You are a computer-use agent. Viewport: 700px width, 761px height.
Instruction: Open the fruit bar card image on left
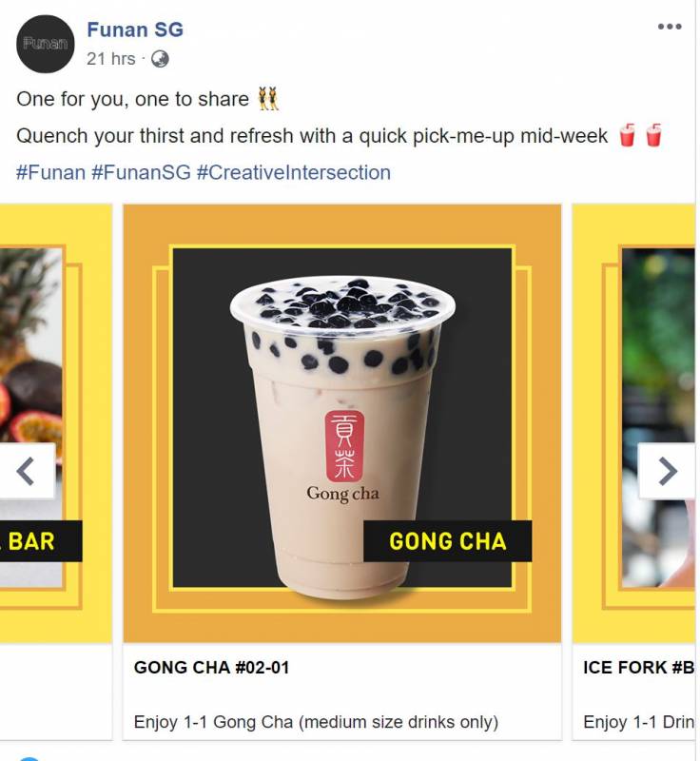click(56, 423)
